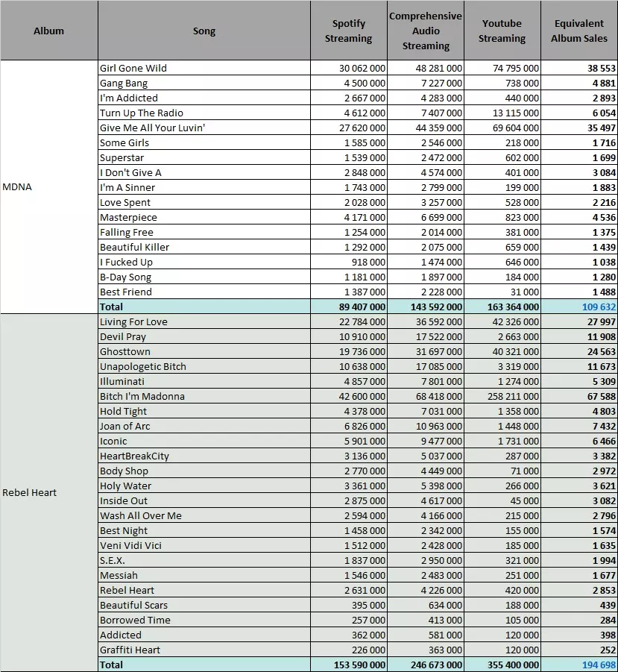Click the Spotify Streaming column header
618x672 pixels.
[x=349, y=31]
